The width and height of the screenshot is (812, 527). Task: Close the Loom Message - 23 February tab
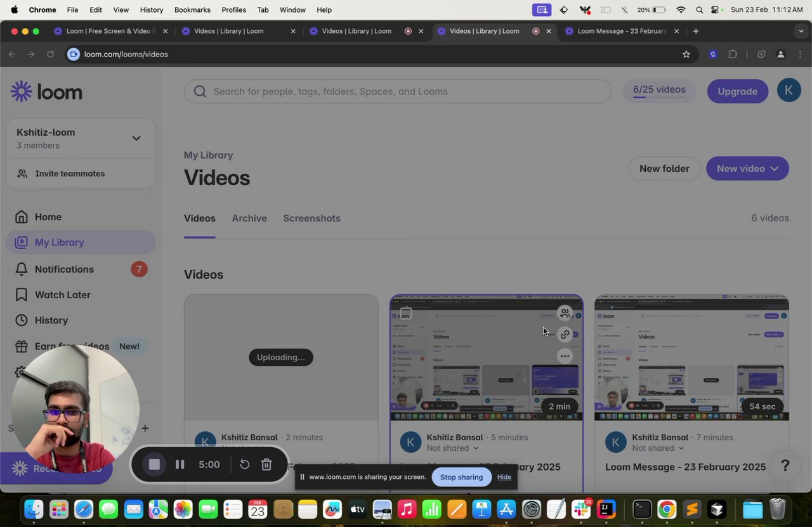[676, 31]
